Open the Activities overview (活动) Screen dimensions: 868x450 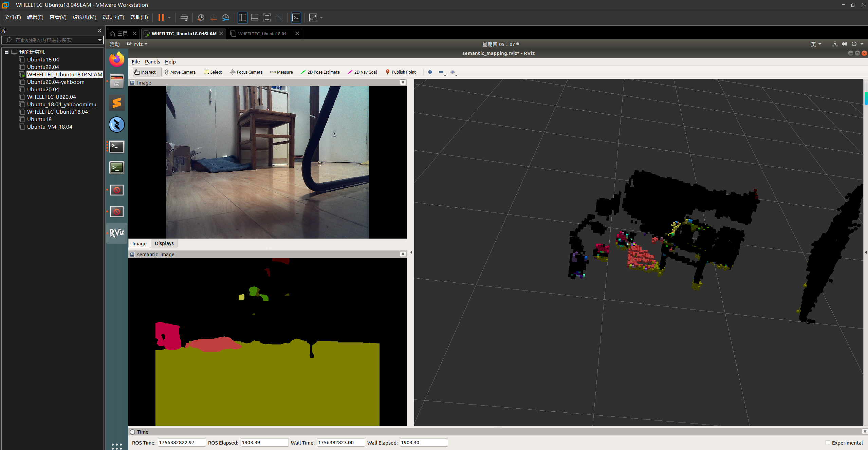click(114, 44)
